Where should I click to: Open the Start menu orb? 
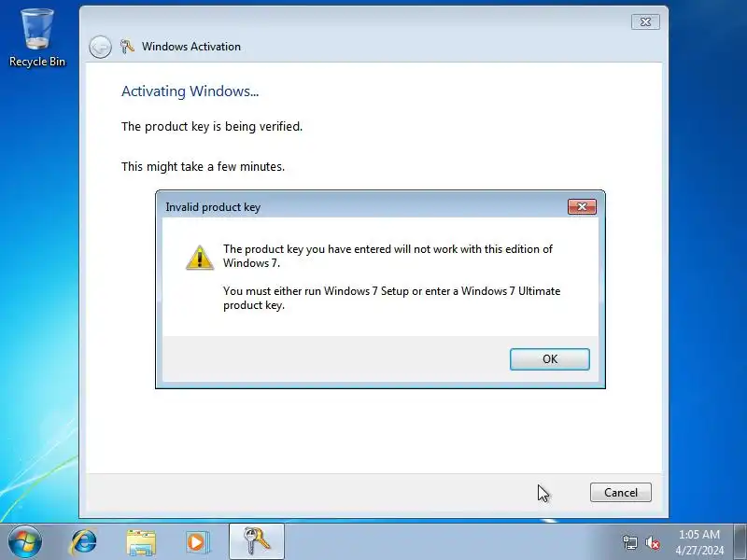click(25, 541)
